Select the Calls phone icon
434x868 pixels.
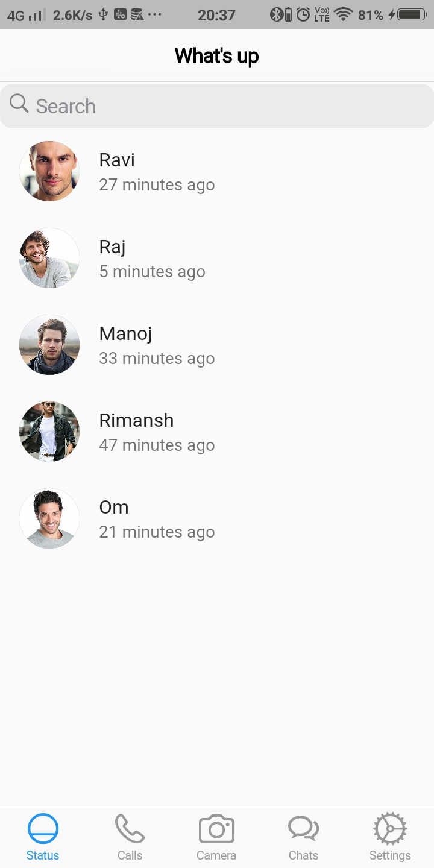click(x=130, y=828)
